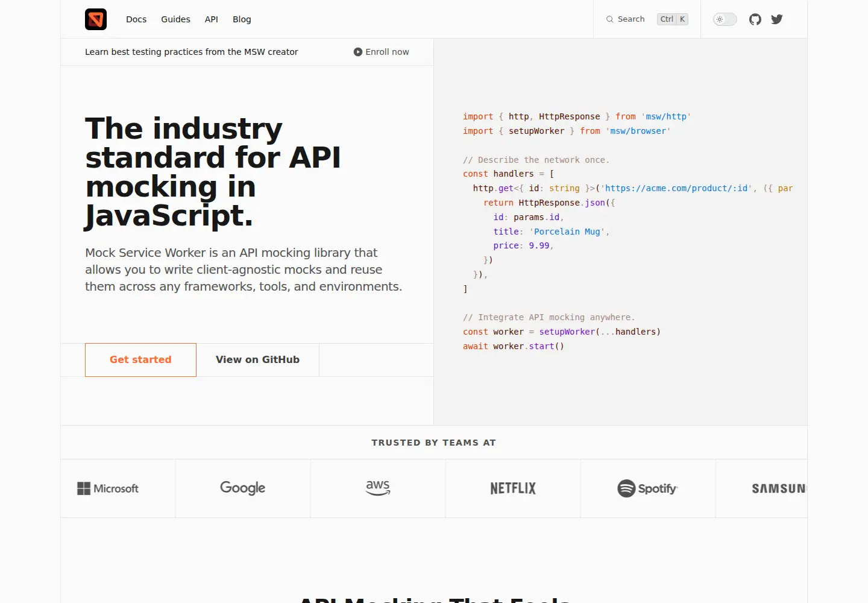Click the '// Integrate API mocking anywhere.' comment
Screen dimensions: 868x603
pos(549,317)
